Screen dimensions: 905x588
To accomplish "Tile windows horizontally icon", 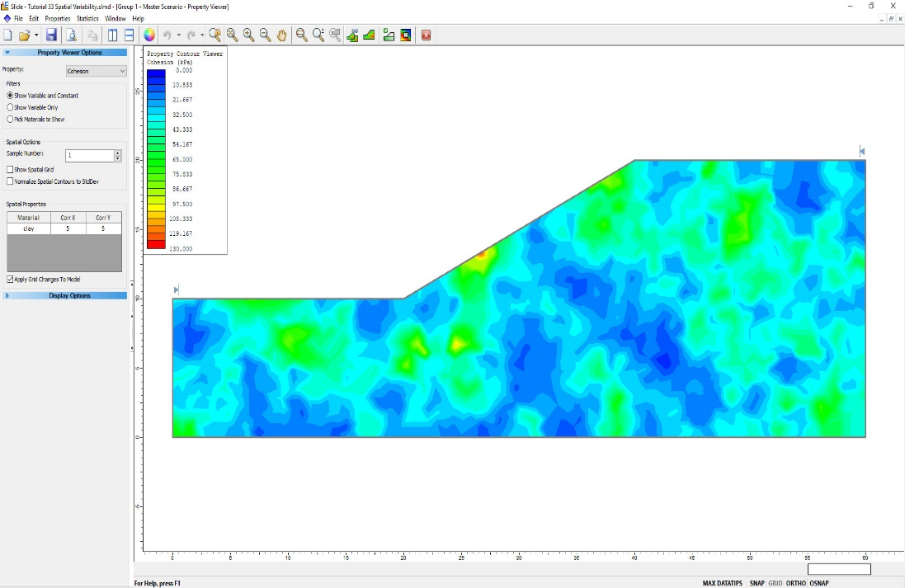I will (130, 35).
